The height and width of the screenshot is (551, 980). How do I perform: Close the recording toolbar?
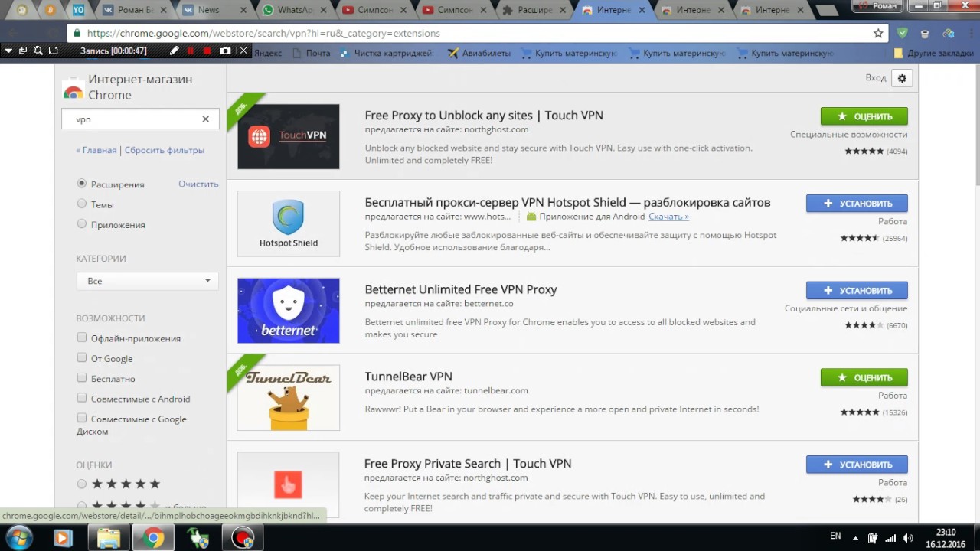tap(243, 51)
